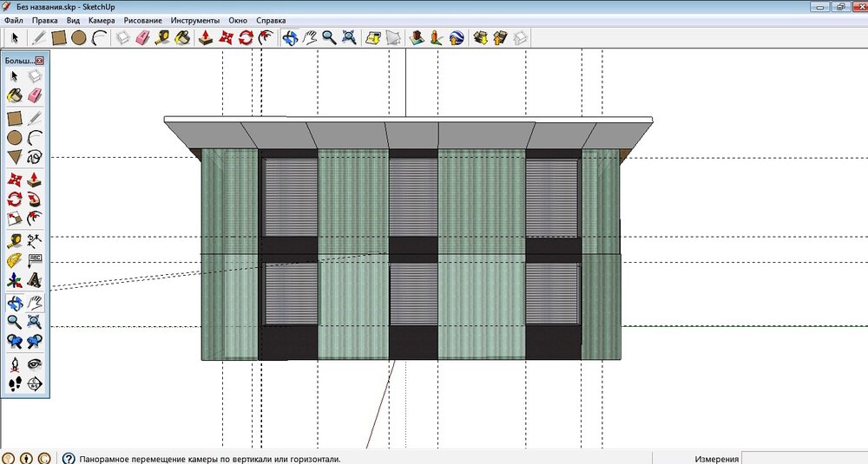Select the Circle tool in top toolbar
This screenshot has height=464, width=868.
click(78, 37)
